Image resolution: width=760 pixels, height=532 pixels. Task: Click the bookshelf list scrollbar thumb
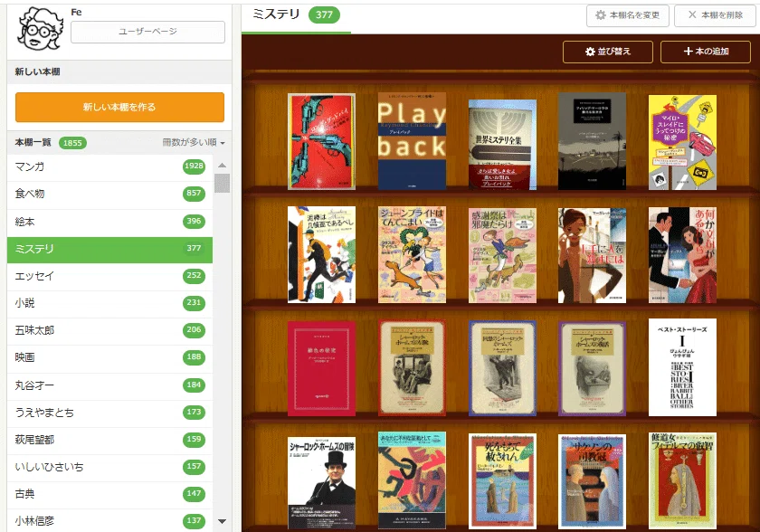(x=222, y=183)
